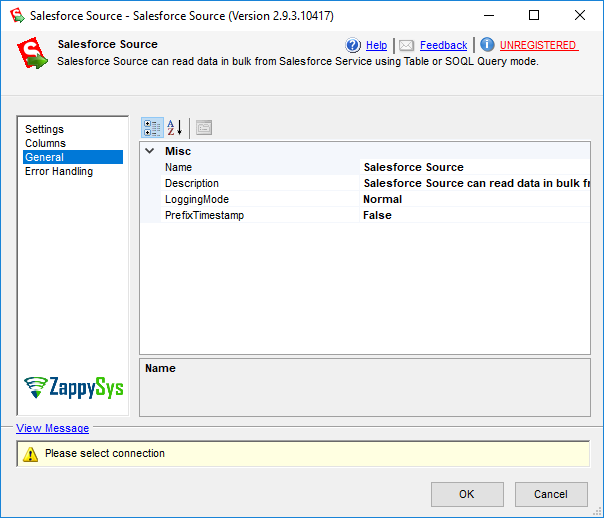Select the General tab
This screenshot has height=518, width=604.
point(73,157)
